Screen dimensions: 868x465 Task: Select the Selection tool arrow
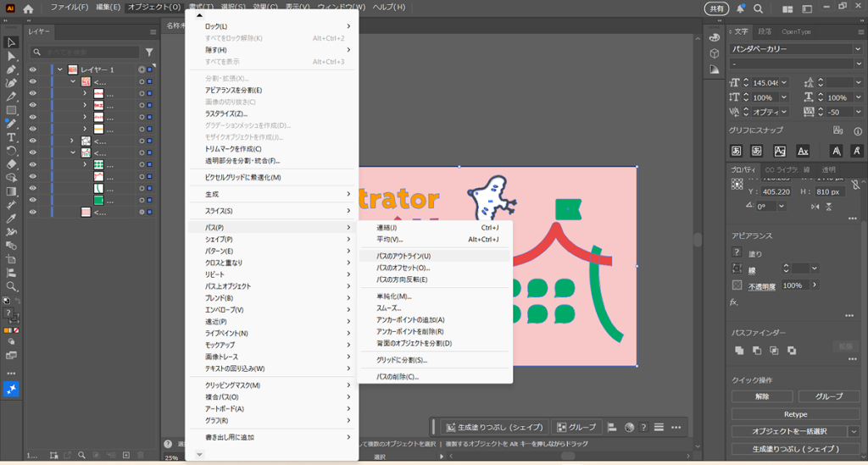click(12, 42)
